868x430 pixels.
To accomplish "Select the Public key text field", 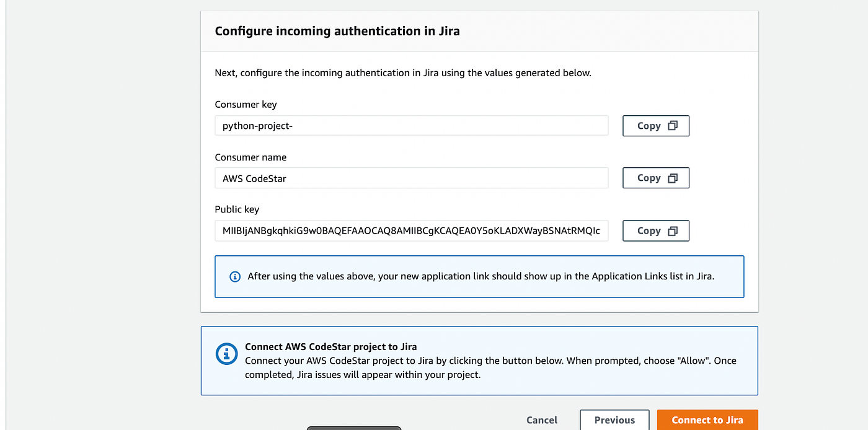I will tap(411, 230).
